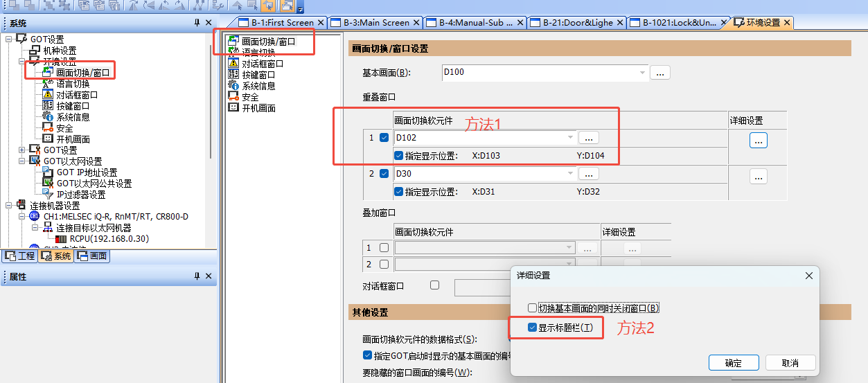Collapse the GOT设置 root tree node
The width and height of the screenshot is (868, 383).
9,39
